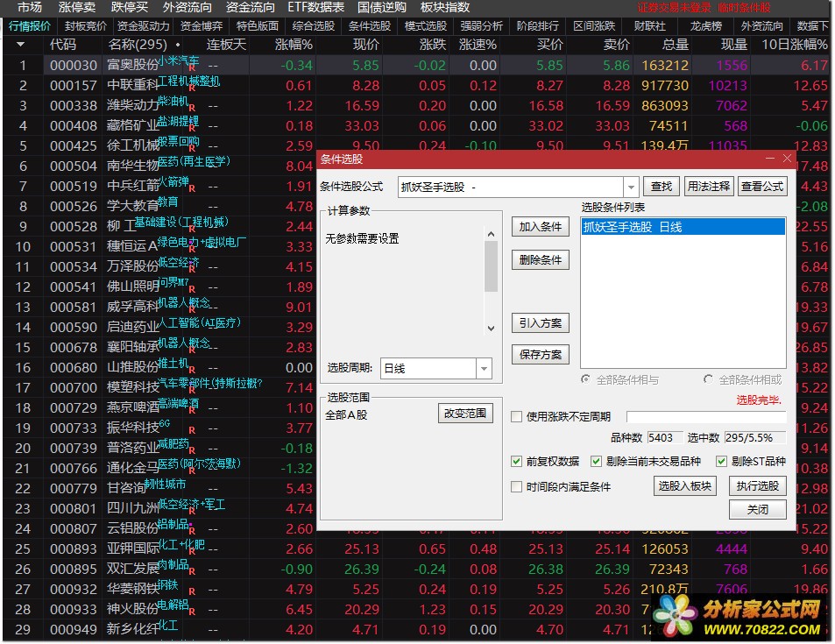Select 抓妖圣手选股 日线 in condition list
The width and height of the screenshot is (835, 644).
683,227
